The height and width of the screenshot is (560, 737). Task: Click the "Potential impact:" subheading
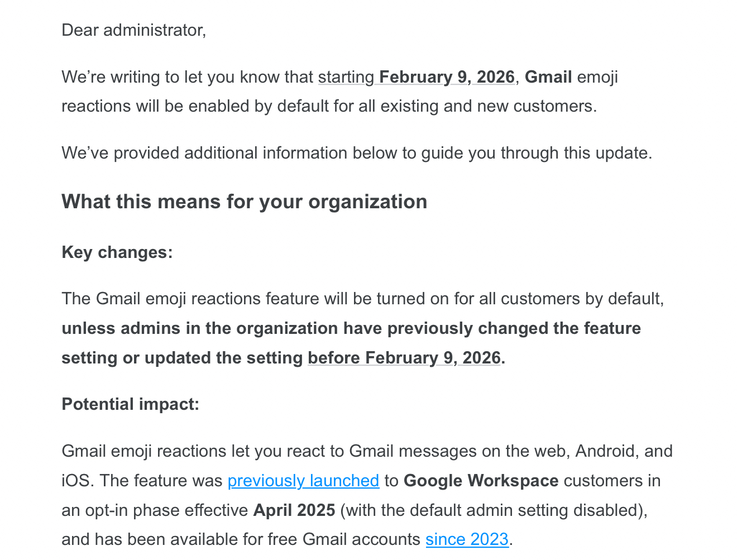tap(130, 404)
